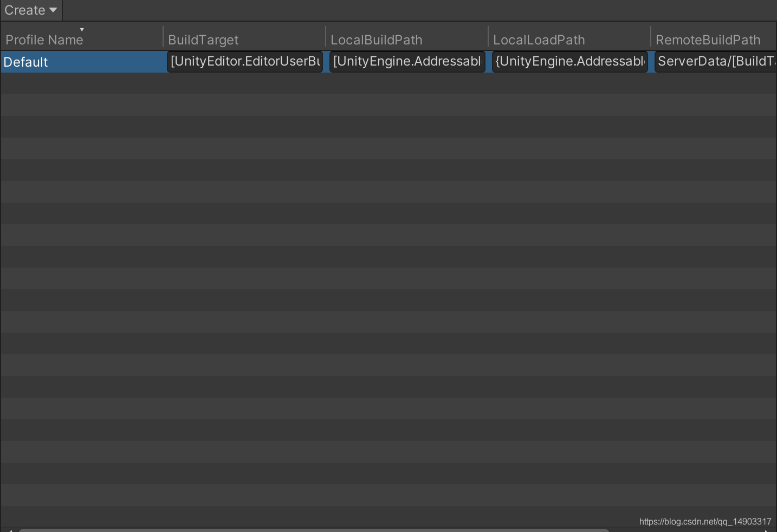
Task: Edit the LocalBuildPath value for Default
Action: [x=407, y=61]
